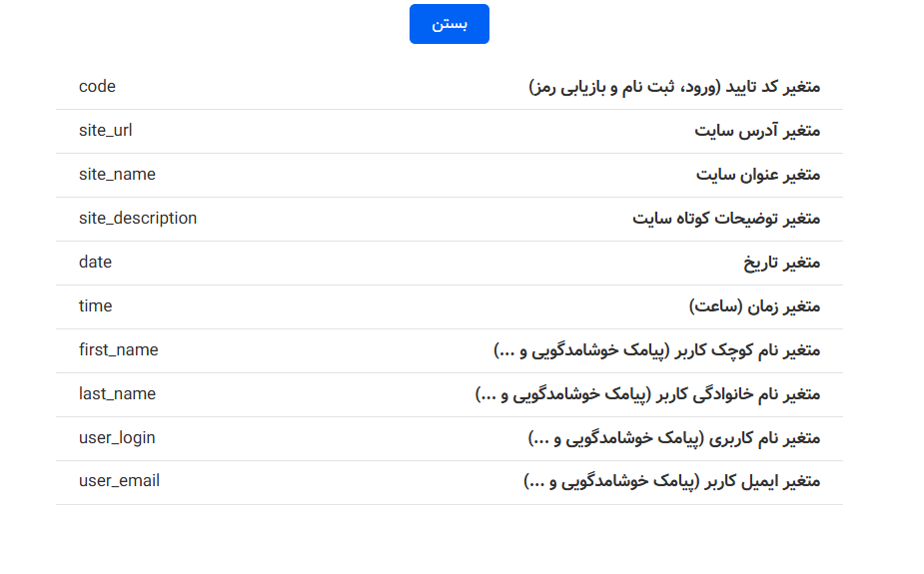Image resolution: width=924 pixels, height=574 pixels.
Task: Click the 'code' variable text
Action: coord(97,87)
